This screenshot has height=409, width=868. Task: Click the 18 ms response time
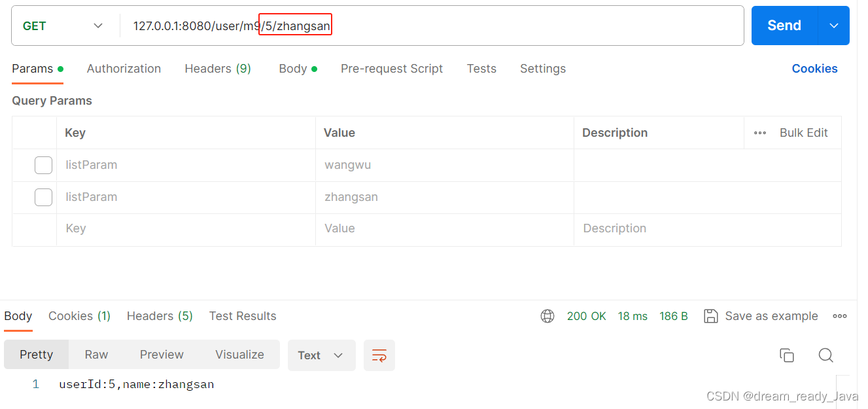[x=633, y=316]
